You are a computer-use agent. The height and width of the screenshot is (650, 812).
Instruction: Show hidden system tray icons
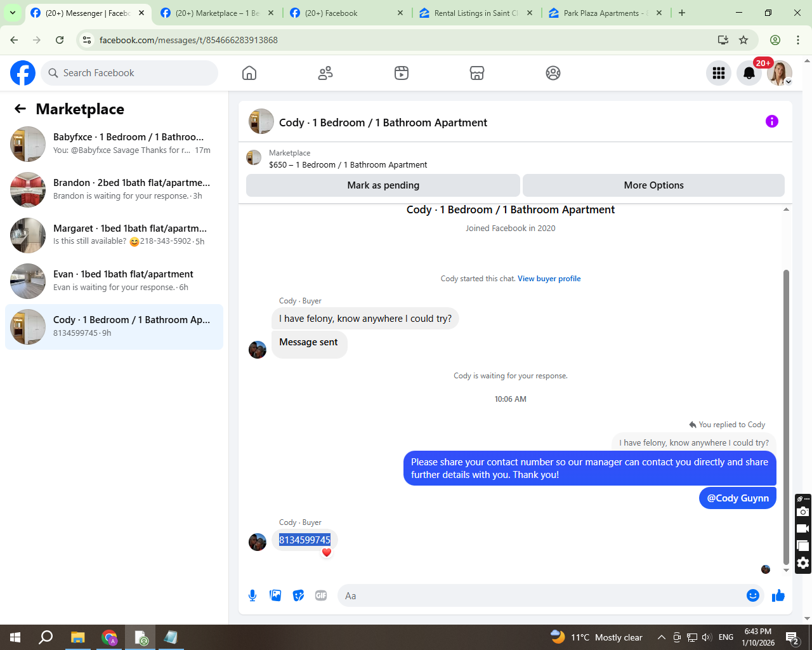(661, 637)
